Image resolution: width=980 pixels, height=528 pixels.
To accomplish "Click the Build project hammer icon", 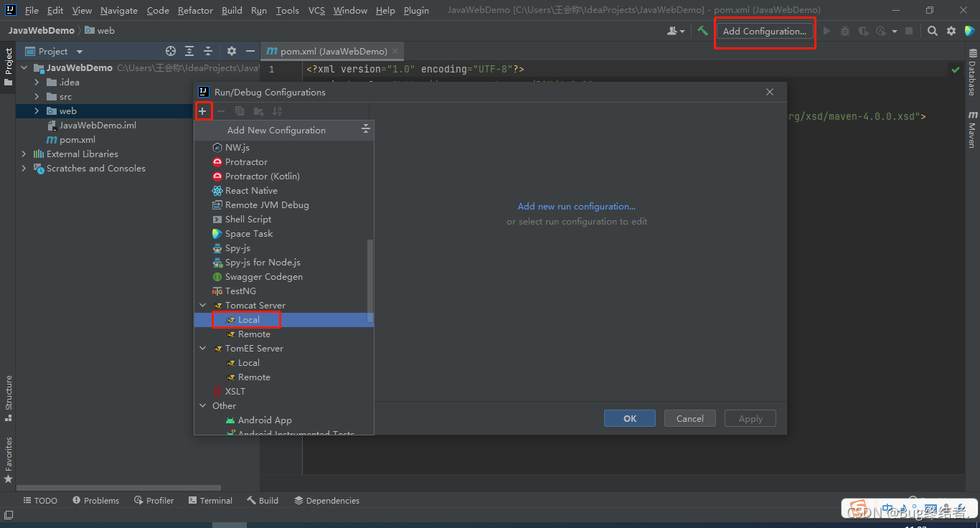I will [x=703, y=31].
